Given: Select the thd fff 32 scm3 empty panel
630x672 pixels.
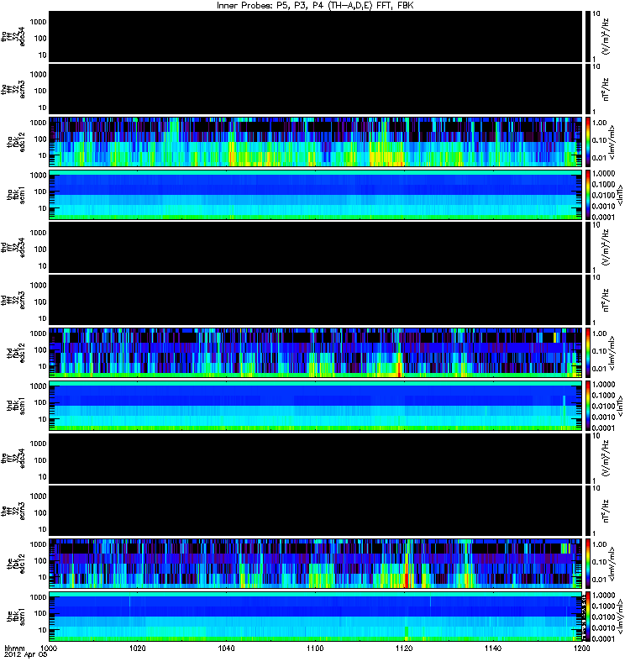Looking at the screenshot, I should tap(316, 300).
